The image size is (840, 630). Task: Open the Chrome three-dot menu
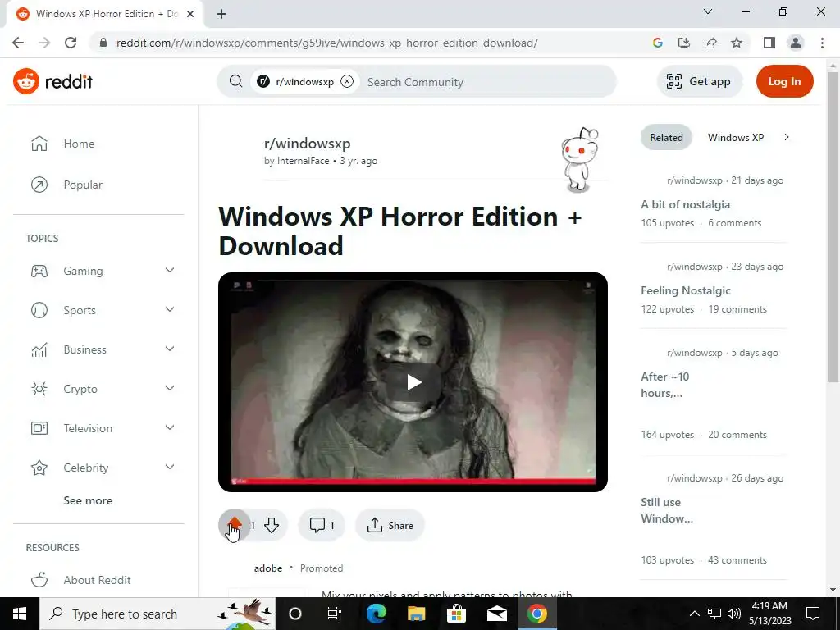coord(822,43)
